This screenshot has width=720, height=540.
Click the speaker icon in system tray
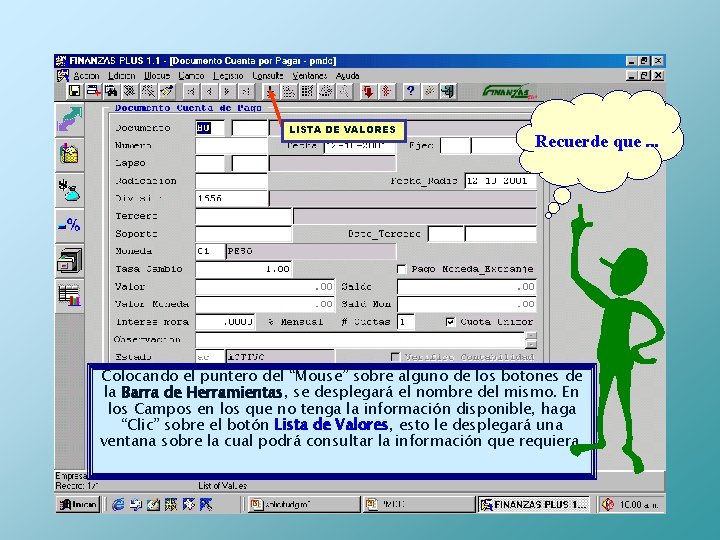[608, 505]
